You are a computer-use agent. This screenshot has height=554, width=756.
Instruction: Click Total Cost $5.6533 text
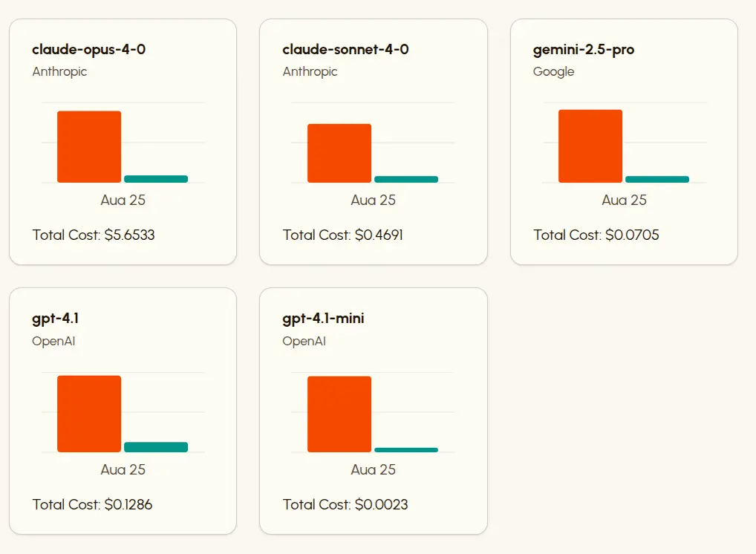94,235
